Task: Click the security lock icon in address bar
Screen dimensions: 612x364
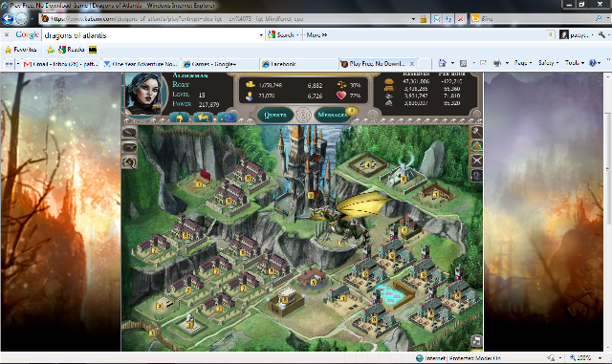Action: tap(424, 19)
